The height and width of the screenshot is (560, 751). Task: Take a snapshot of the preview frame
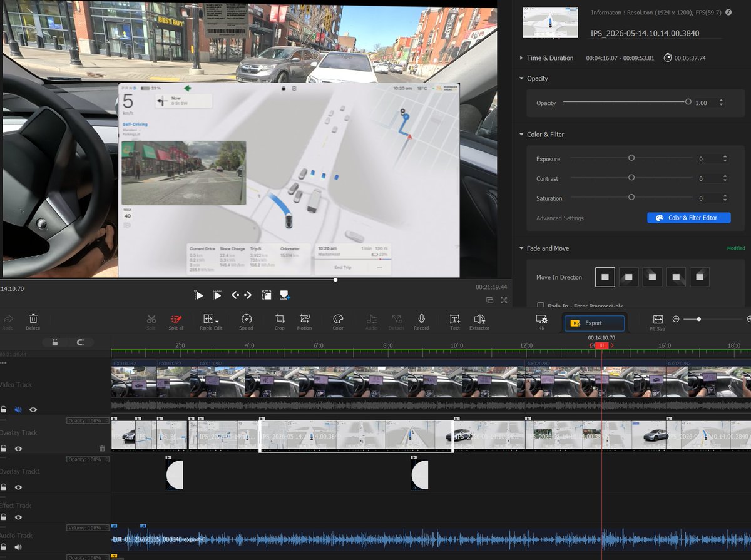click(x=285, y=295)
